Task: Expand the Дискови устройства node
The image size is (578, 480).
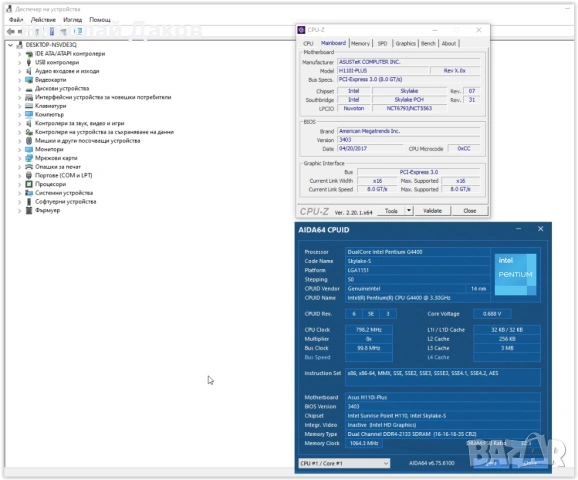Action: click(x=20, y=88)
